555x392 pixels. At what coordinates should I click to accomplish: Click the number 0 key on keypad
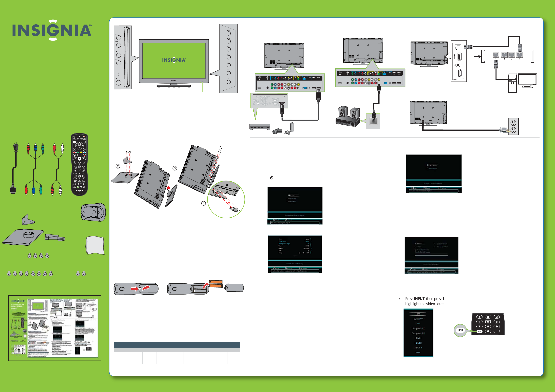pyautogui.click(x=488, y=331)
